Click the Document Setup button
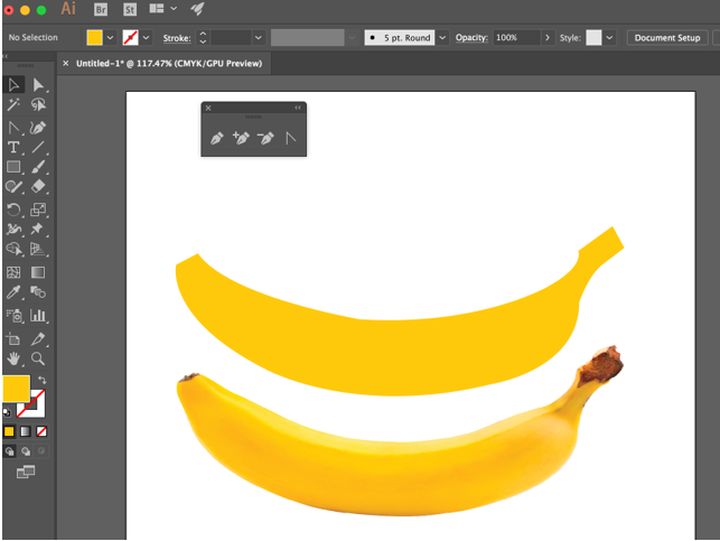 [x=667, y=38]
